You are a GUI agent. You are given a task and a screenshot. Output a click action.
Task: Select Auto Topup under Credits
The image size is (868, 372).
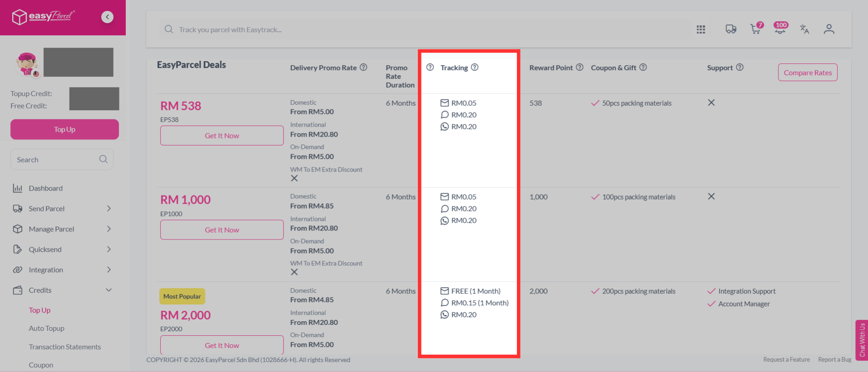coord(46,328)
